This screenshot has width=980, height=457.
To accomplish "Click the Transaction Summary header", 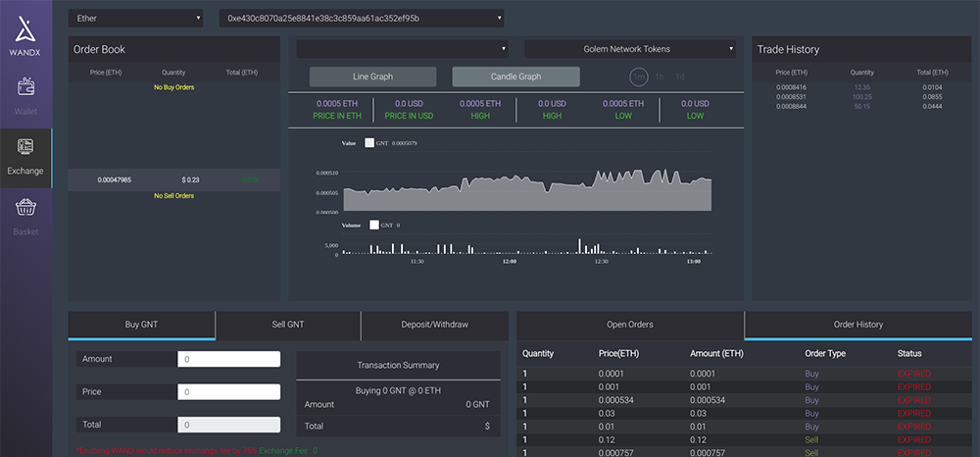I will [x=398, y=365].
